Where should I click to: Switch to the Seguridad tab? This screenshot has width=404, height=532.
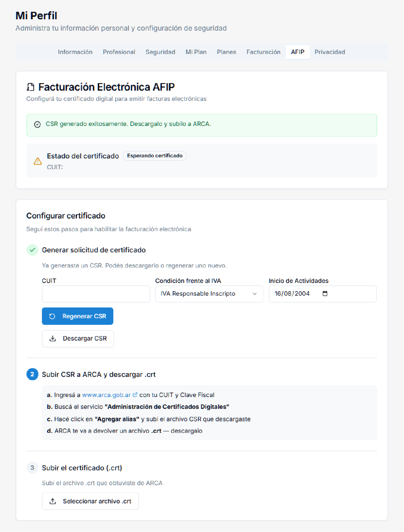click(160, 52)
